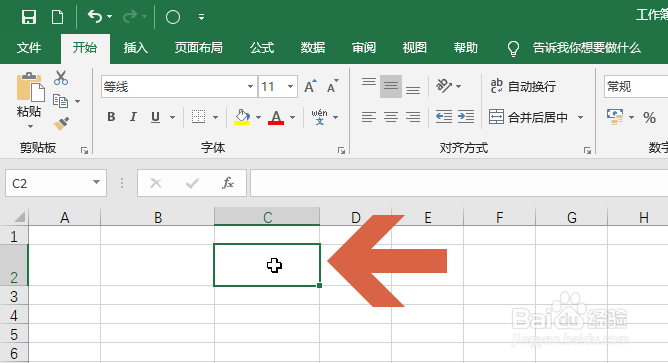Open the 帮助 (Help) tab

465,48
